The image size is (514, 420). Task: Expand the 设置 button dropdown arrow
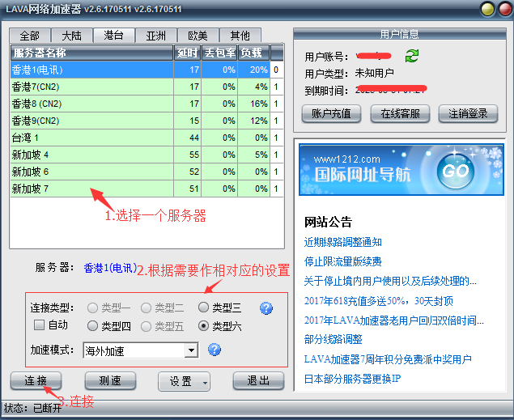(x=205, y=382)
